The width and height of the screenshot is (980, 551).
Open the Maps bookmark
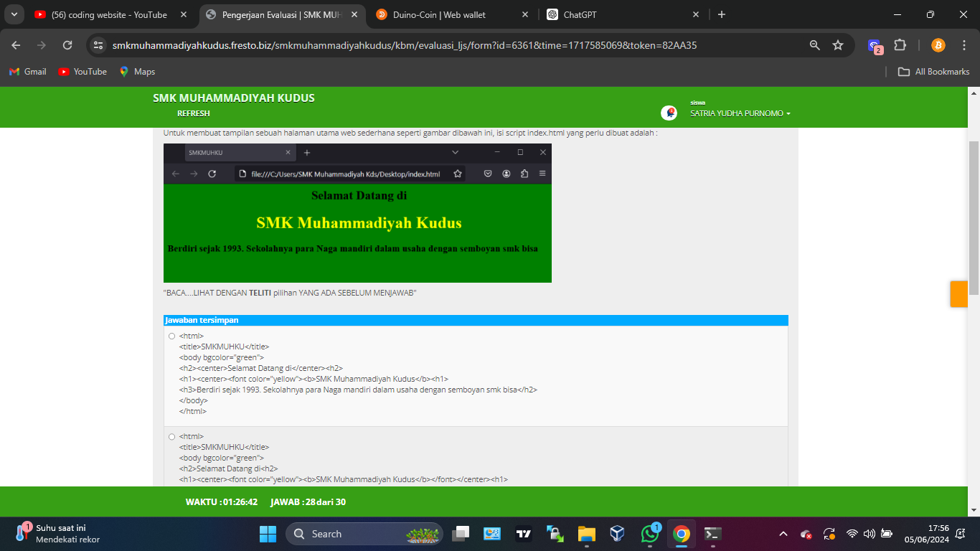coord(137,72)
